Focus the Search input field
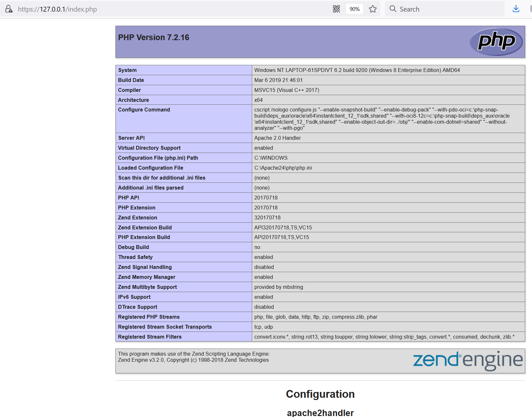The image size is (532, 417). click(x=445, y=9)
